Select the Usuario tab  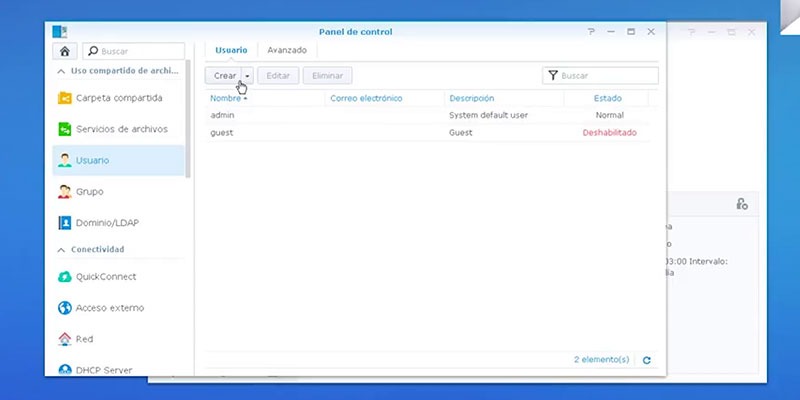tap(231, 51)
